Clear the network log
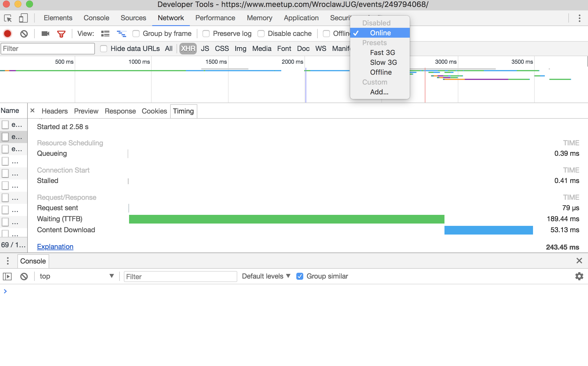 (24, 34)
